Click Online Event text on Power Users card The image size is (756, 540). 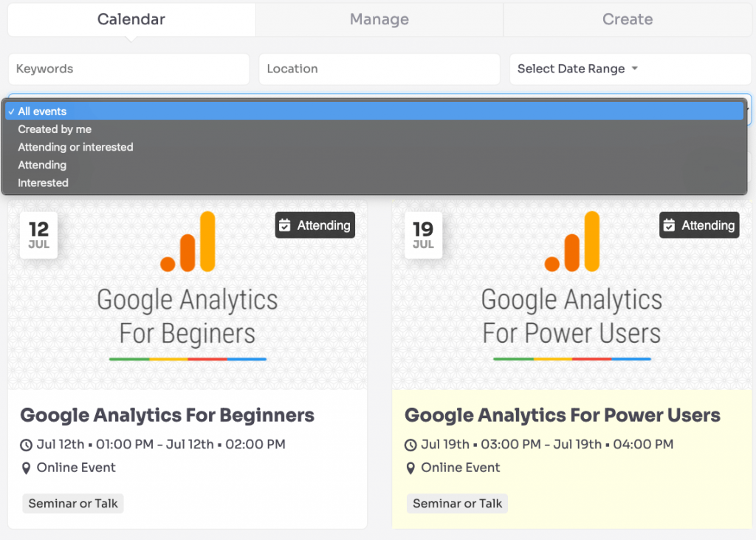461,468
